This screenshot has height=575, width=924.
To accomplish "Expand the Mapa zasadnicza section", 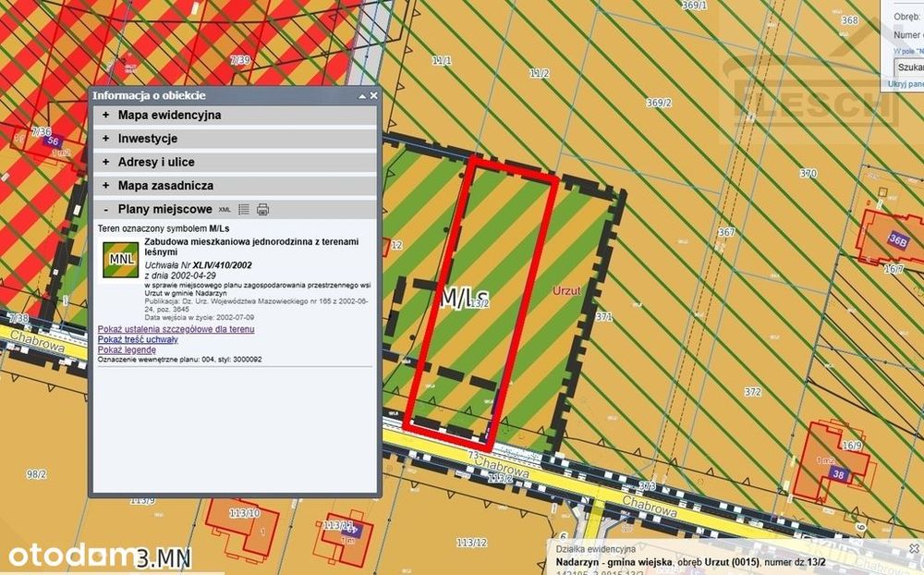I will [x=235, y=186].
